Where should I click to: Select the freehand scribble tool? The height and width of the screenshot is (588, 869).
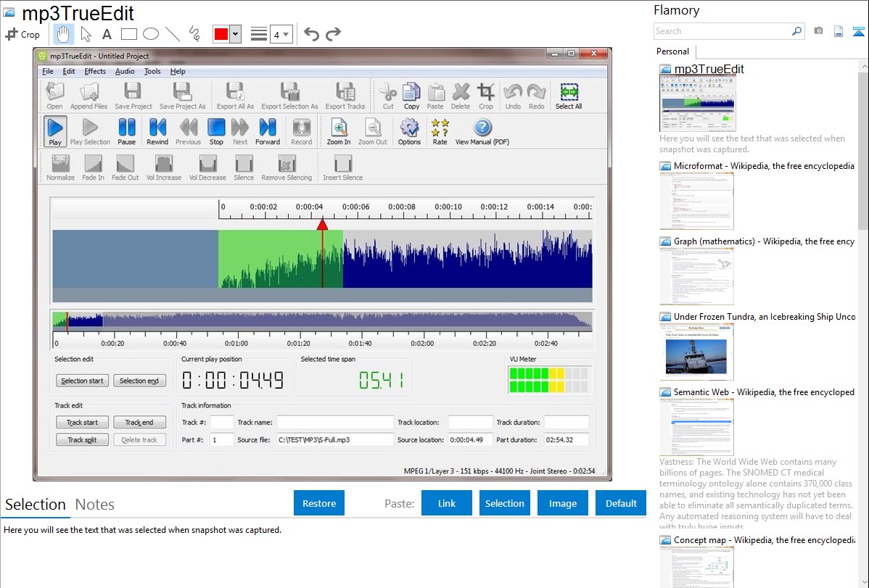(194, 34)
